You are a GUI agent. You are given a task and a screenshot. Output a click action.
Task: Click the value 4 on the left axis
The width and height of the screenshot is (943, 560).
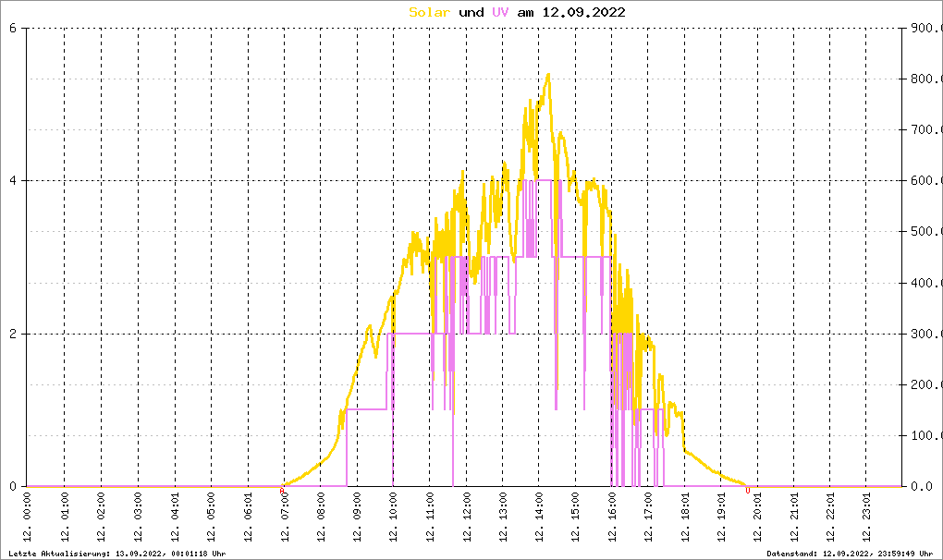point(13,180)
